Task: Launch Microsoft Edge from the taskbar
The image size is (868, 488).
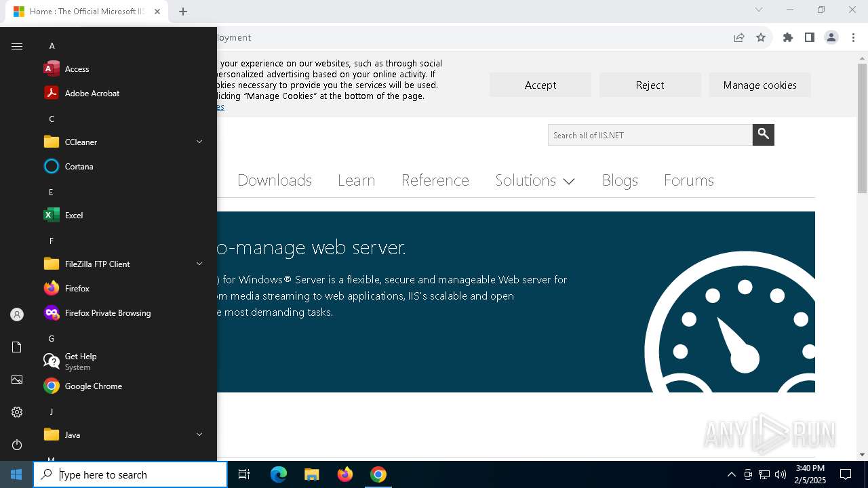Action: click(279, 474)
